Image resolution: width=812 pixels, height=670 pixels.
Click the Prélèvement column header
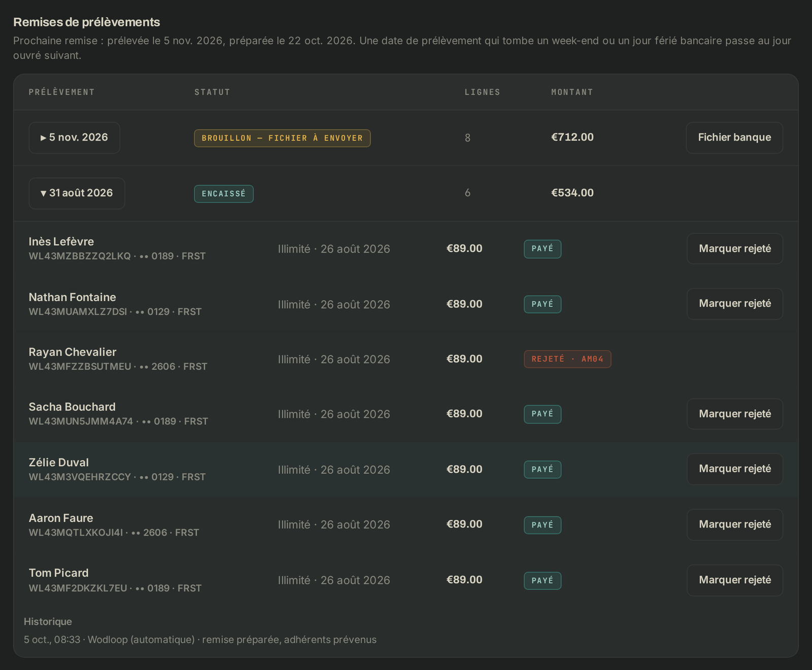(x=62, y=92)
